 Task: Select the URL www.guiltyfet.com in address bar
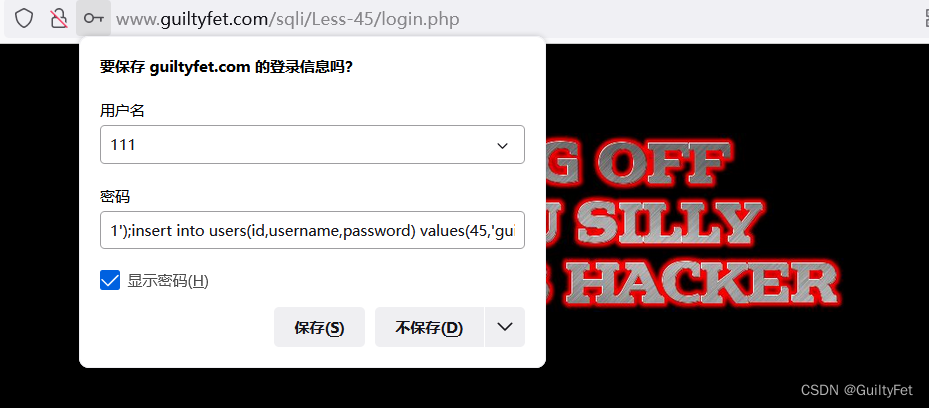pos(192,20)
